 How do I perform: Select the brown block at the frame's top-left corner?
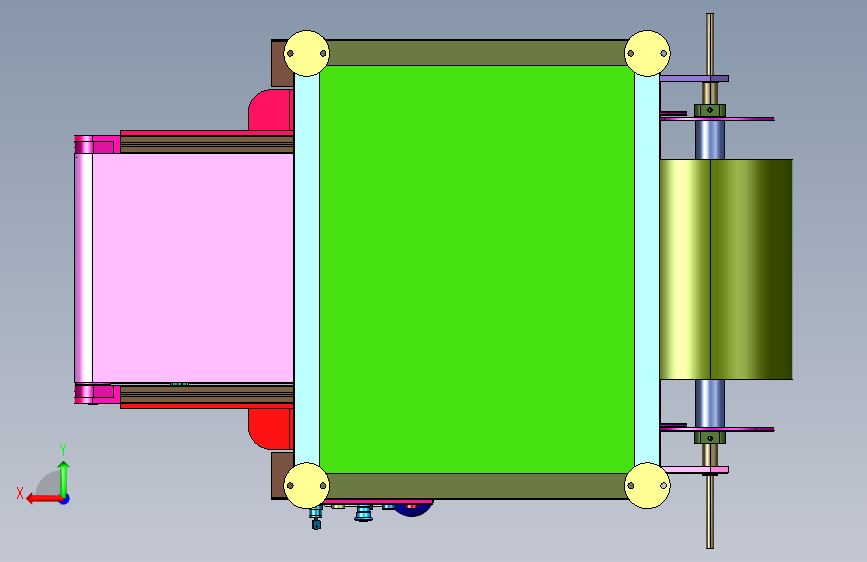point(282,63)
